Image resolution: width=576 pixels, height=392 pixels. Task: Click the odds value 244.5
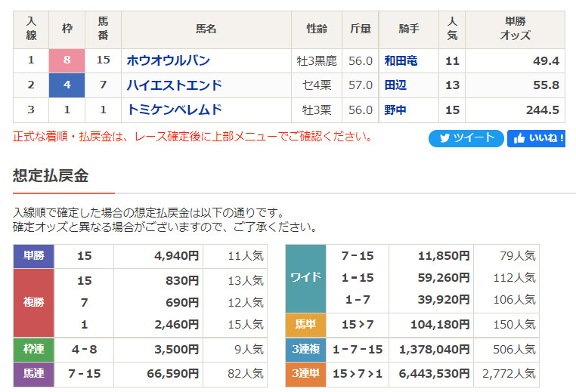pyautogui.click(x=543, y=110)
